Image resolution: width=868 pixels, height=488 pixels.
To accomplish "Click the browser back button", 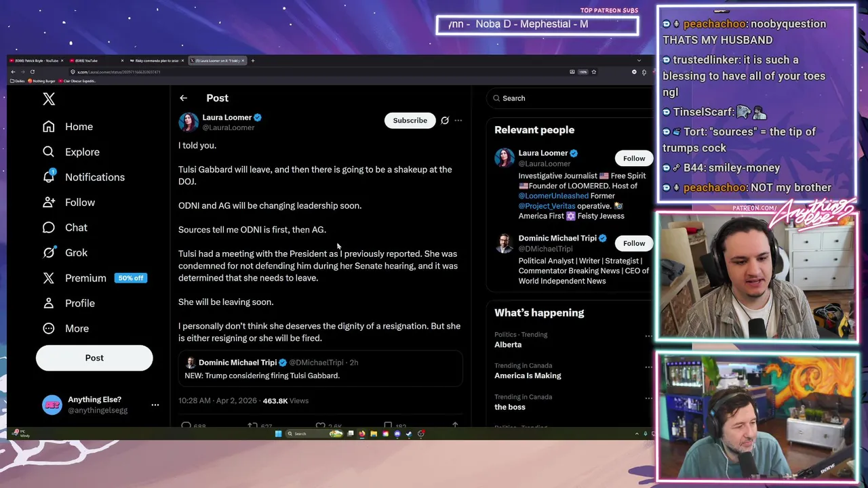I will (x=13, y=72).
